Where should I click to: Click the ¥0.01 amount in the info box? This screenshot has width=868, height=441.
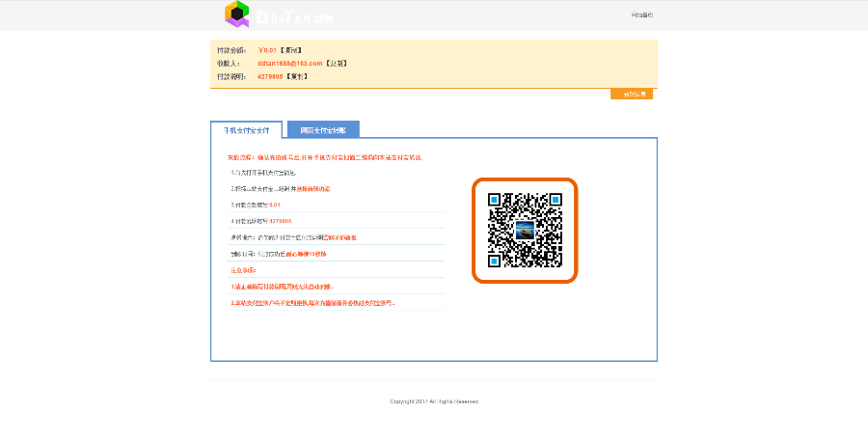[x=267, y=50]
